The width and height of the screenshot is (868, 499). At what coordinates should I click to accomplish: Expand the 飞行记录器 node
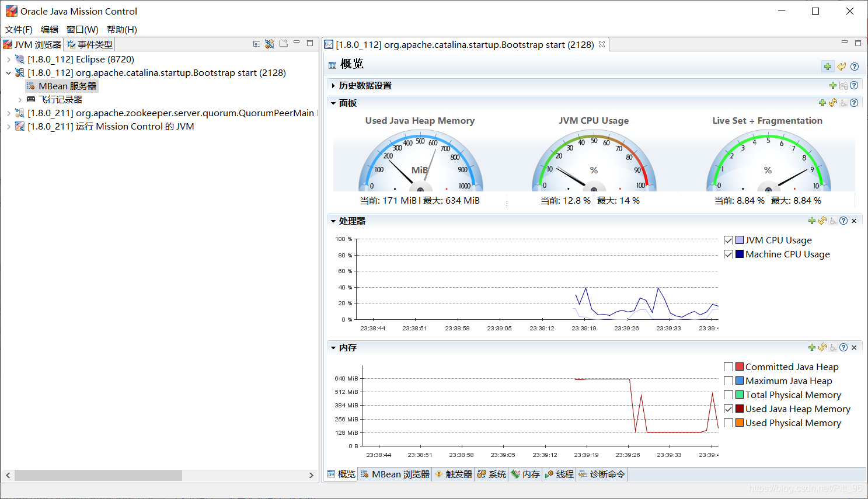[20, 100]
